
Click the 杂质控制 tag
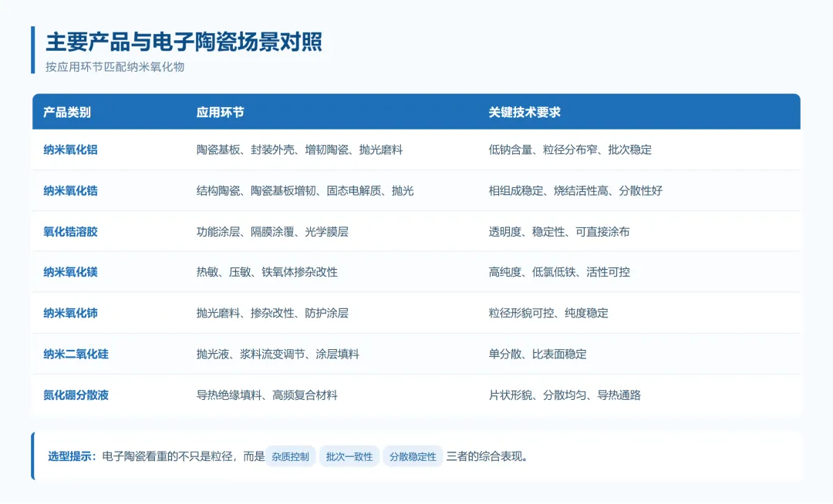pos(291,456)
